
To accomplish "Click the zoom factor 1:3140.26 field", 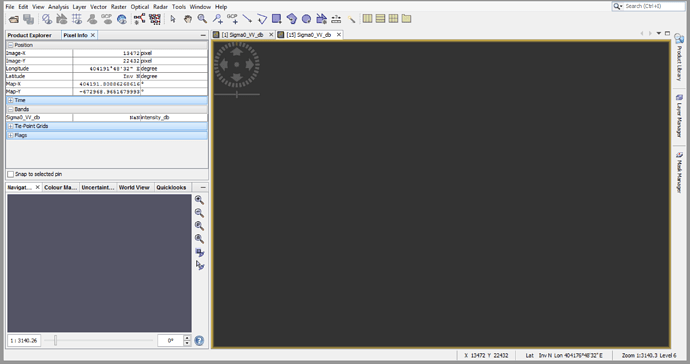I will coord(24,341).
